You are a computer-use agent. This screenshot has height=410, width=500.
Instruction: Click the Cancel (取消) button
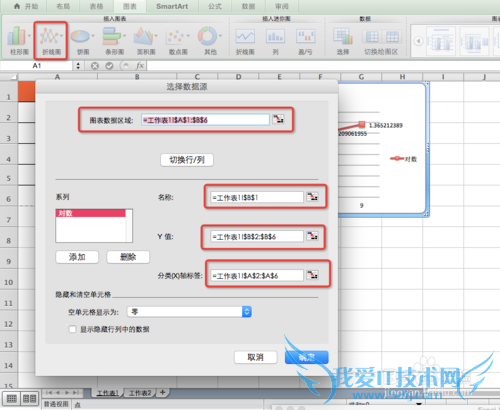255,357
